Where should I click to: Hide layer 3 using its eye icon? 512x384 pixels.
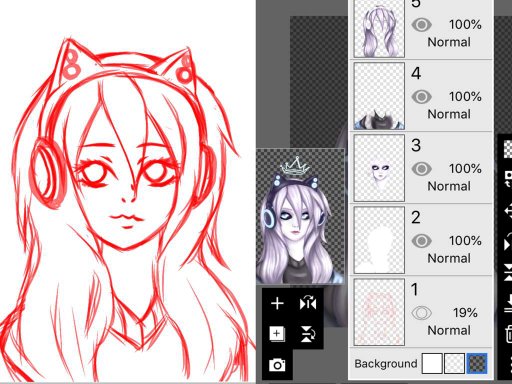click(x=422, y=169)
